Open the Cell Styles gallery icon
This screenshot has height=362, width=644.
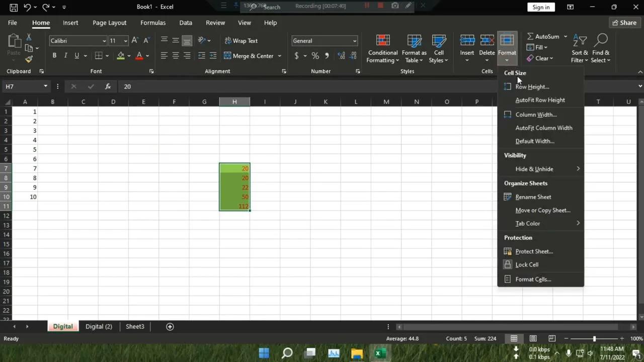[439, 41]
